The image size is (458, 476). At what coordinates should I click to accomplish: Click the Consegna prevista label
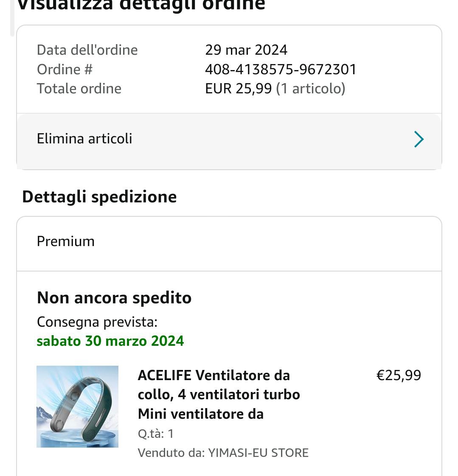coord(97,322)
